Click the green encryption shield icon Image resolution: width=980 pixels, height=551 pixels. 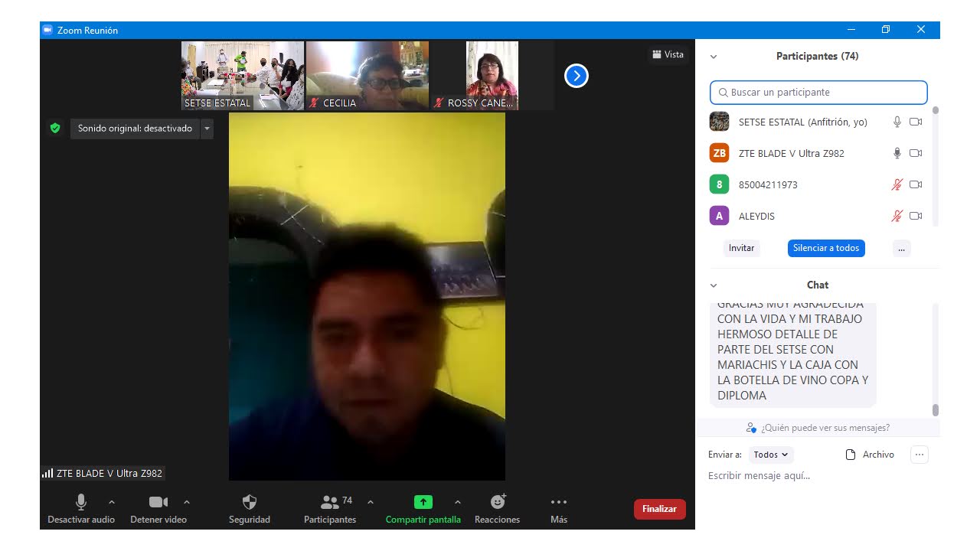[55, 128]
